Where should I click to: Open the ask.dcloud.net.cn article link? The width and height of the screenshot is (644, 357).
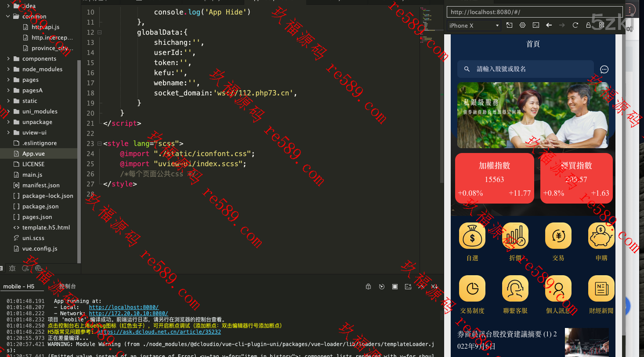pos(159,332)
